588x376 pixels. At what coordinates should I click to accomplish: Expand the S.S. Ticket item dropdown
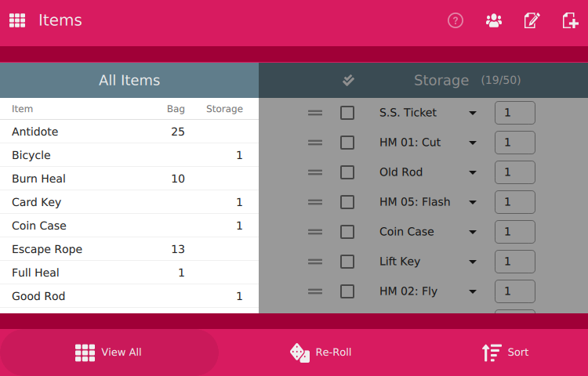pyautogui.click(x=473, y=113)
